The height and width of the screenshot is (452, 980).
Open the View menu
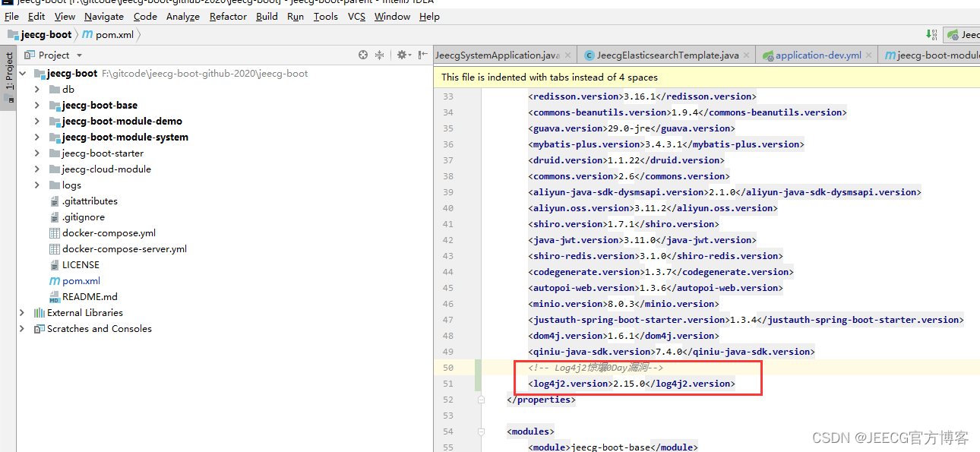point(65,16)
